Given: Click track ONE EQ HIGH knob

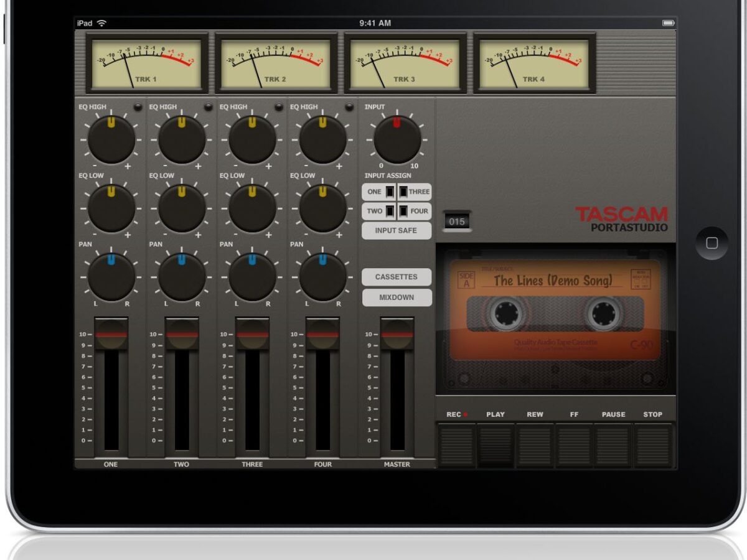Looking at the screenshot, I should point(111,140).
